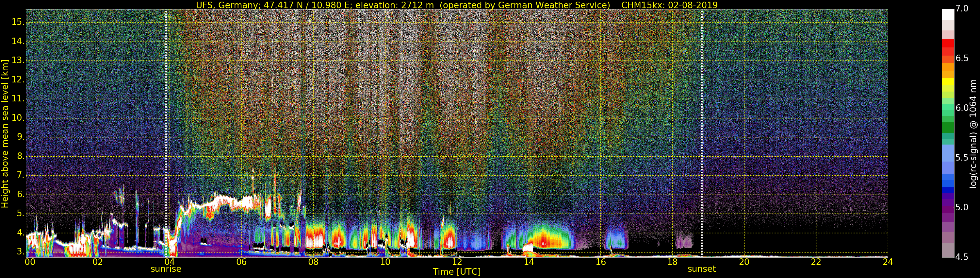Screen dimensions: 980x278
Task: Click the time axis tick '18'
Action: click(672, 262)
